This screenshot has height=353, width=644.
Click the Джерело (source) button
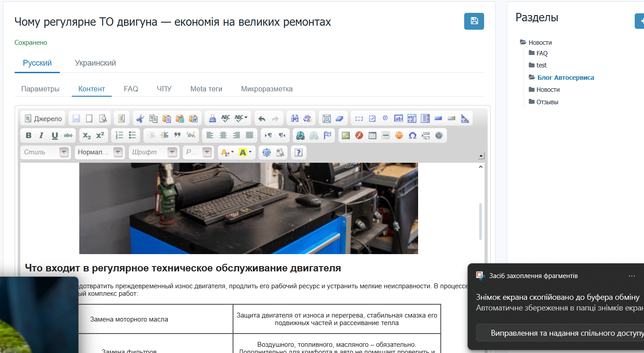(x=43, y=118)
